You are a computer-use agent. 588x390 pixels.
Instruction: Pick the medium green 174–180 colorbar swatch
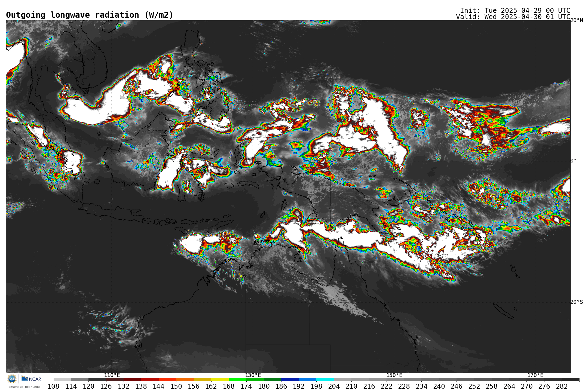(x=255, y=379)
